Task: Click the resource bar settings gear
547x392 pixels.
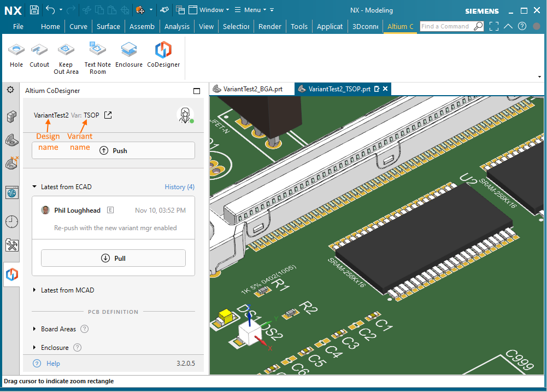Action: tap(10, 90)
